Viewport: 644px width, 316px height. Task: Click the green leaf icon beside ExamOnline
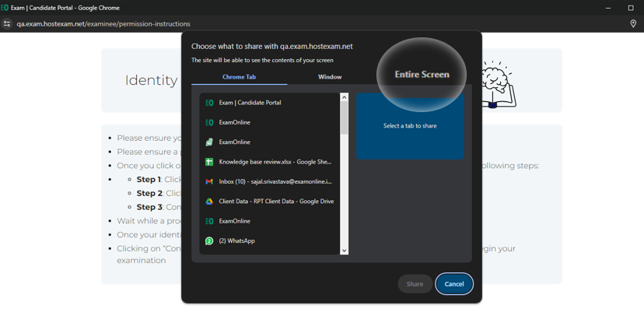click(209, 142)
